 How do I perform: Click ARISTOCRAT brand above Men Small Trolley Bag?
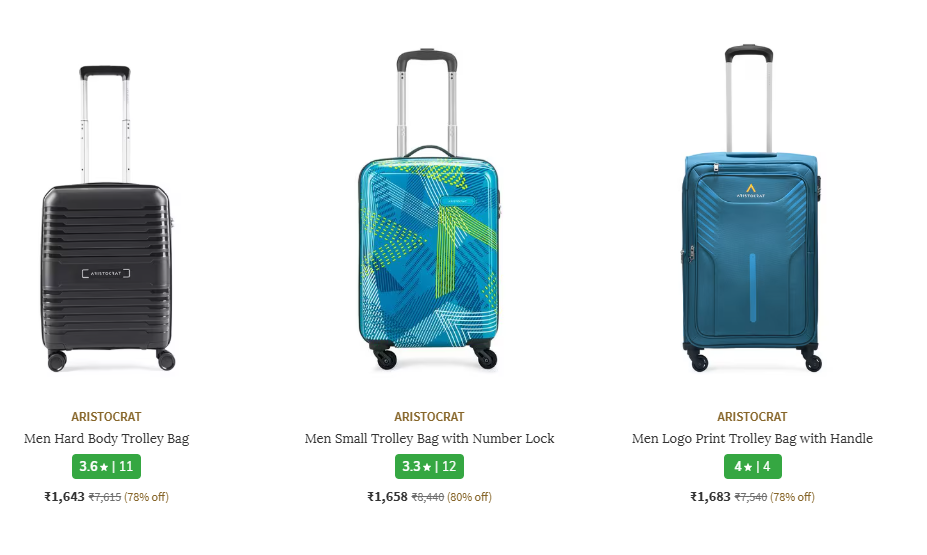(429, 417)
